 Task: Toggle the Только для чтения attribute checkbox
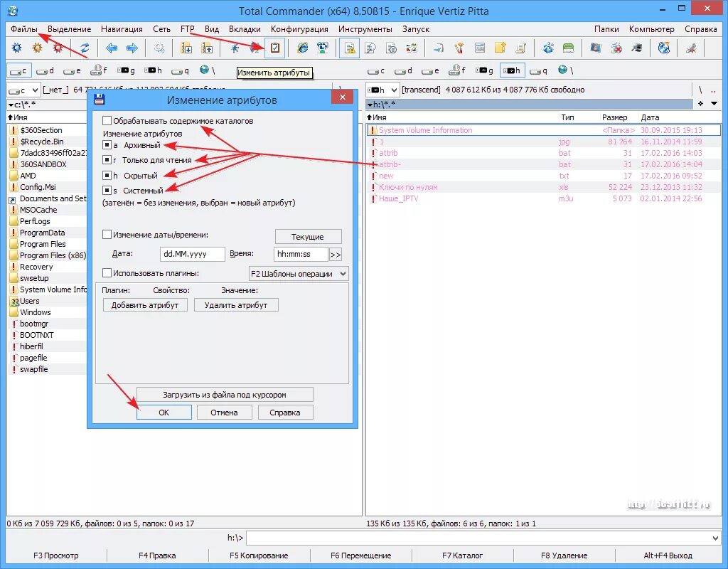[107, 160]
